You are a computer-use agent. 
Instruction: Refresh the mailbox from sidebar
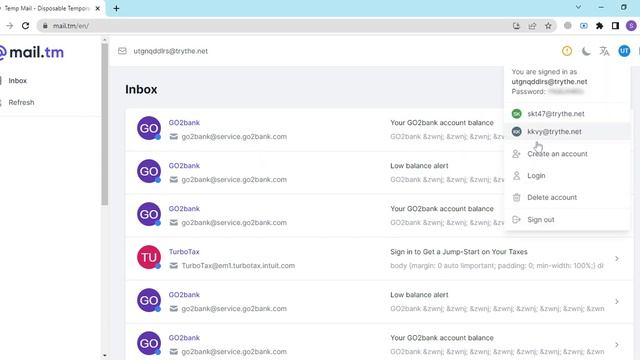click(x=21, y=102)
